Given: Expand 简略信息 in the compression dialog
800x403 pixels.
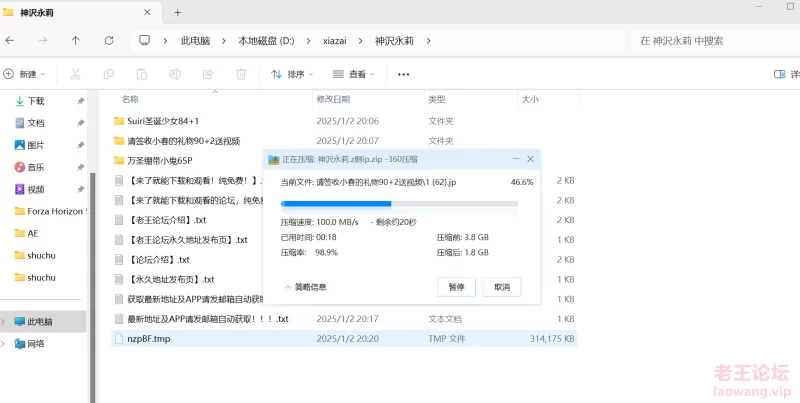Looking at the screenshot, I should 305,286.
